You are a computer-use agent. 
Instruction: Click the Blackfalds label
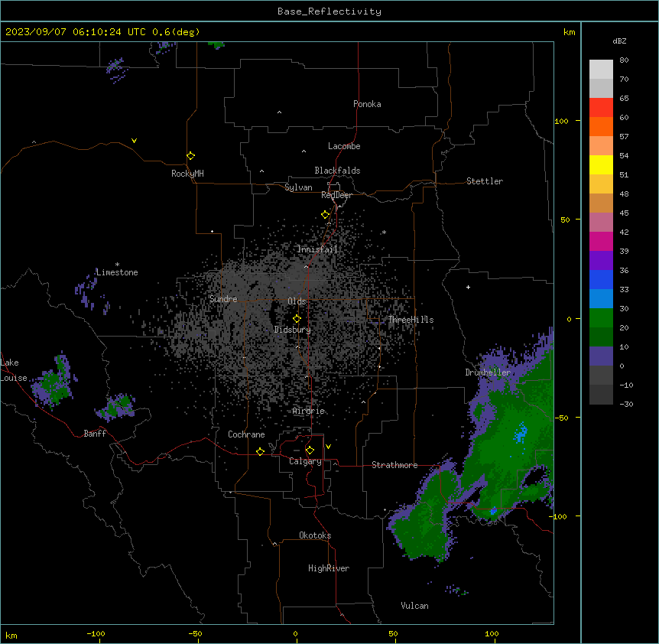tap(337, 171)
